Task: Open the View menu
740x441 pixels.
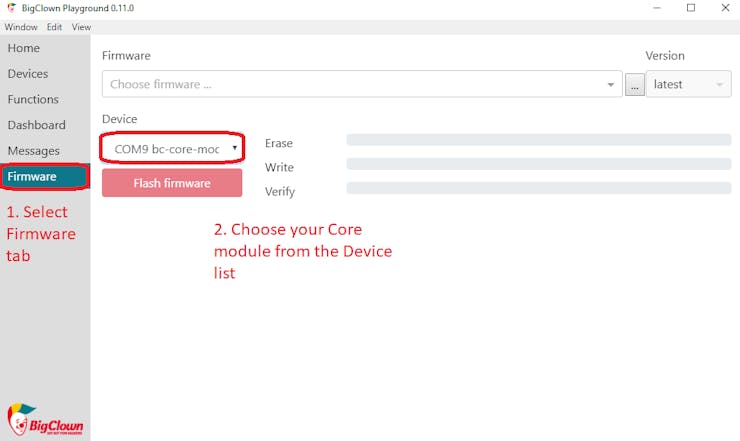Action: click(x=81, y=27)
